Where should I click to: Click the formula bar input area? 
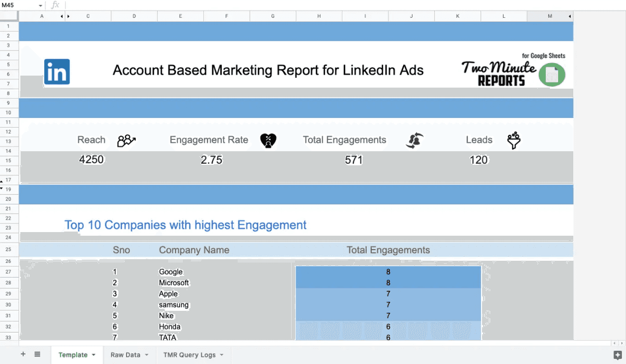click(344, 5)
